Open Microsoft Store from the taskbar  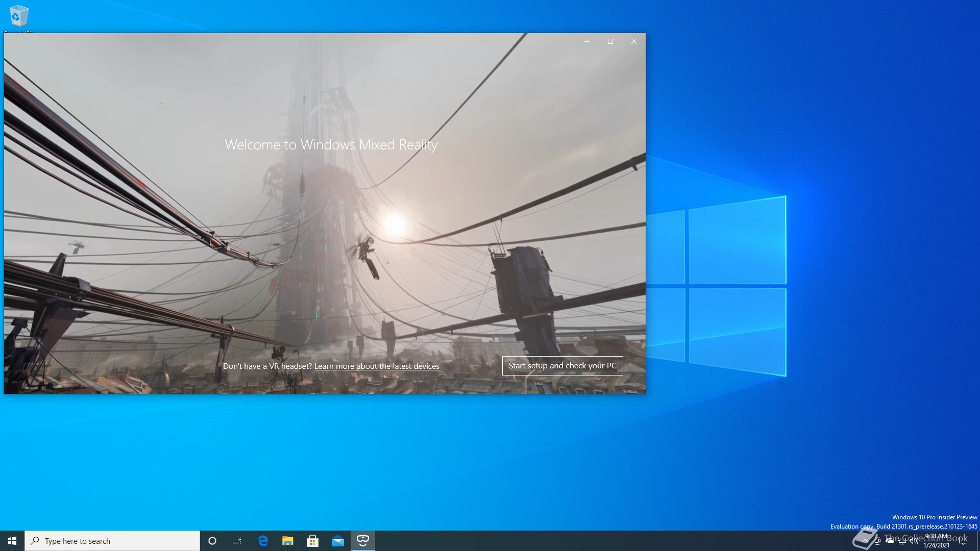pos(313,541)
